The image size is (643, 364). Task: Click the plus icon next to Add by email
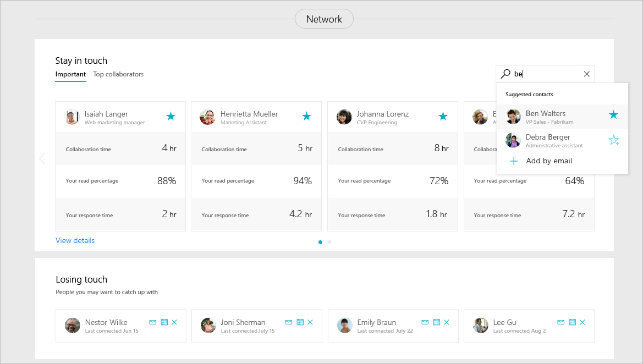coord(514,161)
